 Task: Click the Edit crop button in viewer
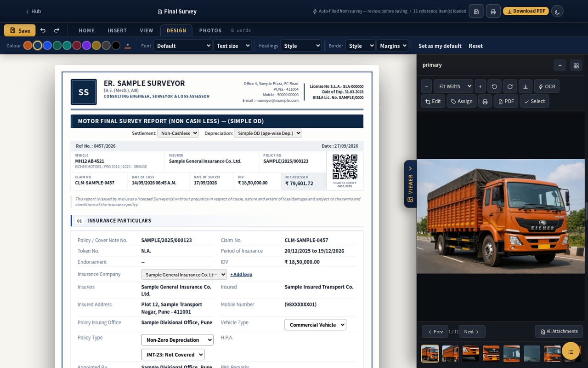coord(433,101)
